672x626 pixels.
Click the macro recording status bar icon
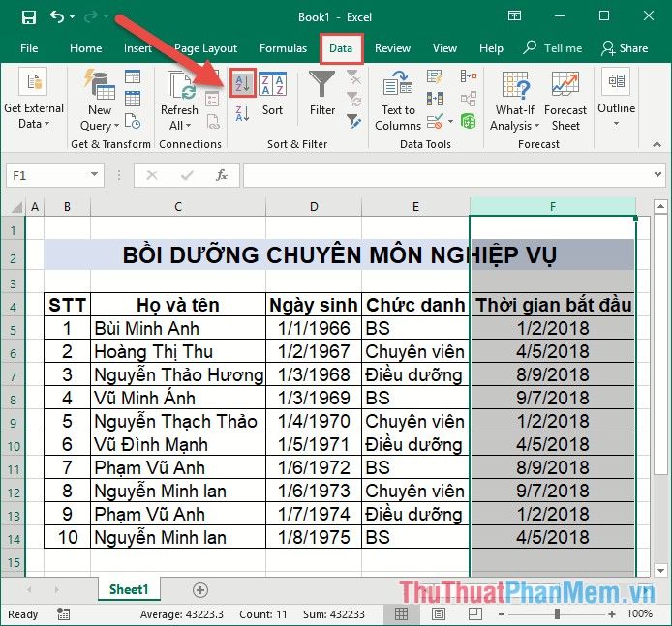click(64, 614)
